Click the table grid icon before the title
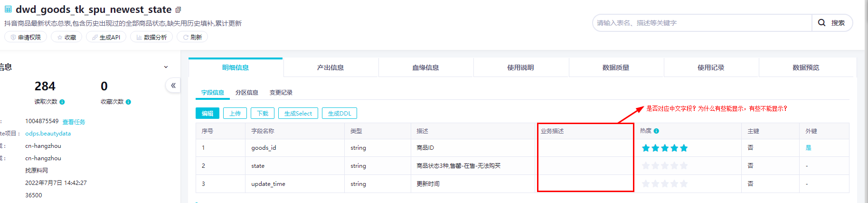The width and height of the screenshot is (868, 203). tap(8, 10)
